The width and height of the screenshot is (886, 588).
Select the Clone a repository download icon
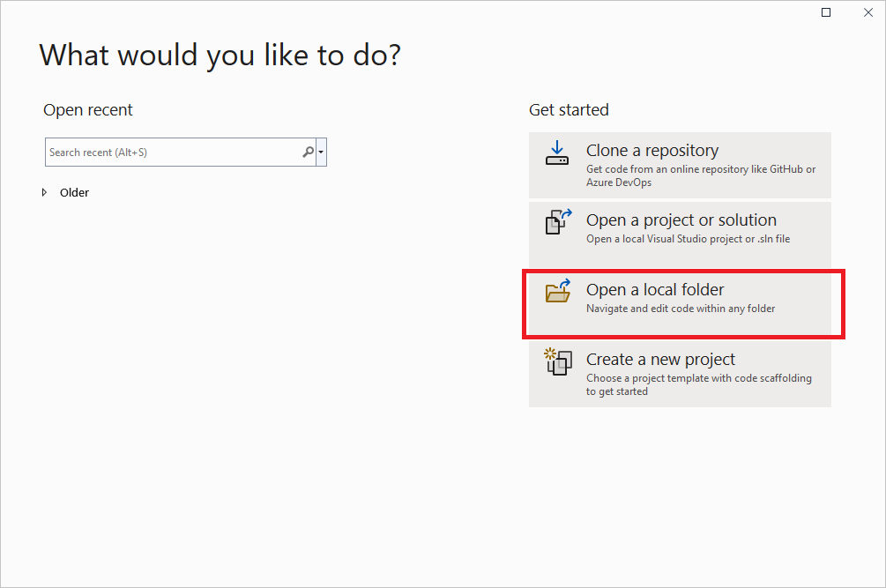(557, 153)
